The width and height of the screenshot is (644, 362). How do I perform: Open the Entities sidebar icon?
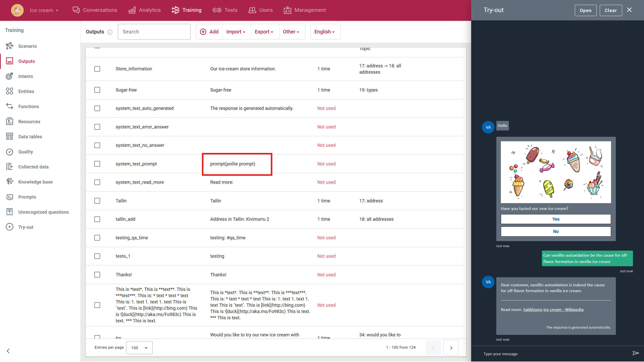(x=10, y=91)
